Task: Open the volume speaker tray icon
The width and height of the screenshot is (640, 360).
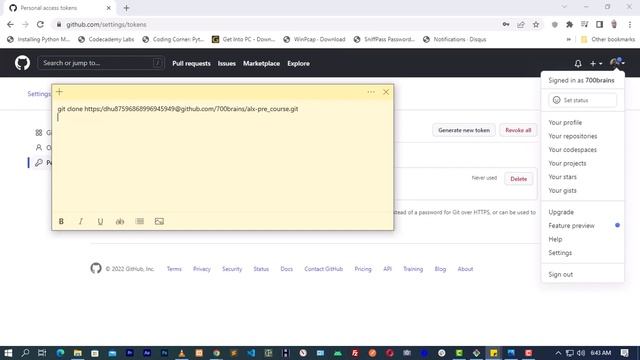Action: pos(581,353)
